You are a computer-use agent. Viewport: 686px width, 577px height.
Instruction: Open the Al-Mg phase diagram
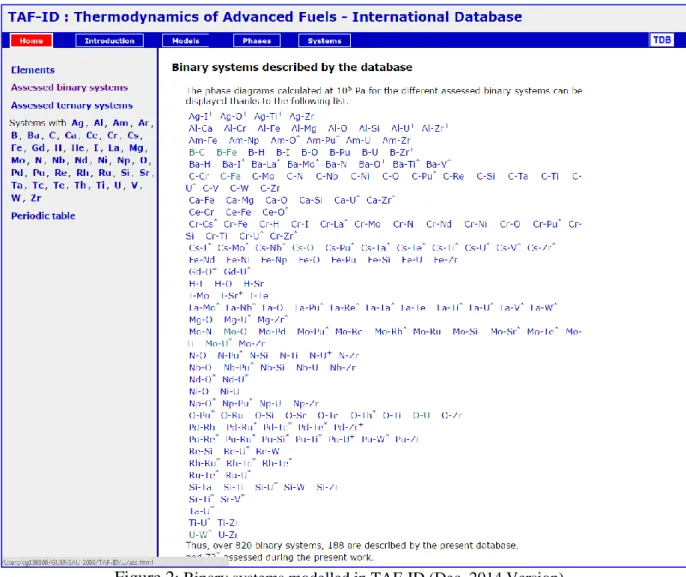pos(304,129)
